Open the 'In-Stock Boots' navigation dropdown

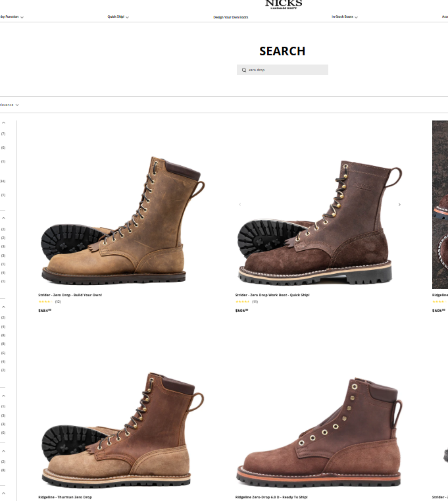point(345,16)
